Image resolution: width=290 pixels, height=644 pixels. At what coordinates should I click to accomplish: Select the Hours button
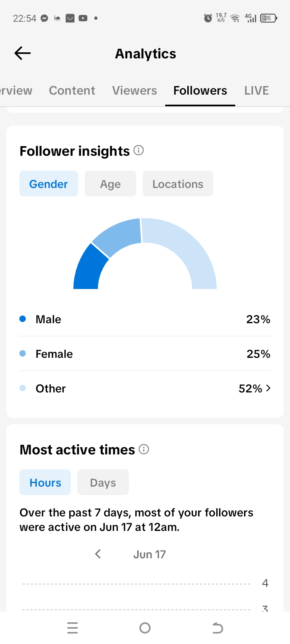tap(45, 482)
